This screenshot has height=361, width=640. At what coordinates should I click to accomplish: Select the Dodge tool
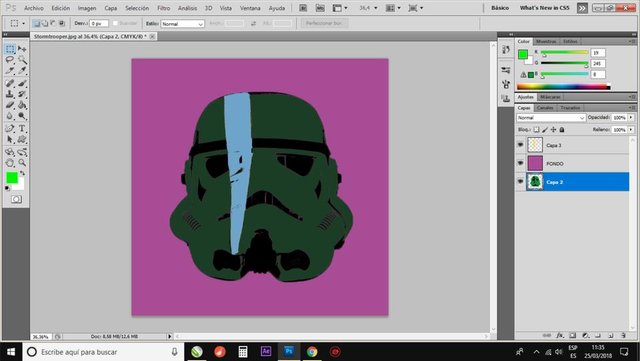click(22, 116)
